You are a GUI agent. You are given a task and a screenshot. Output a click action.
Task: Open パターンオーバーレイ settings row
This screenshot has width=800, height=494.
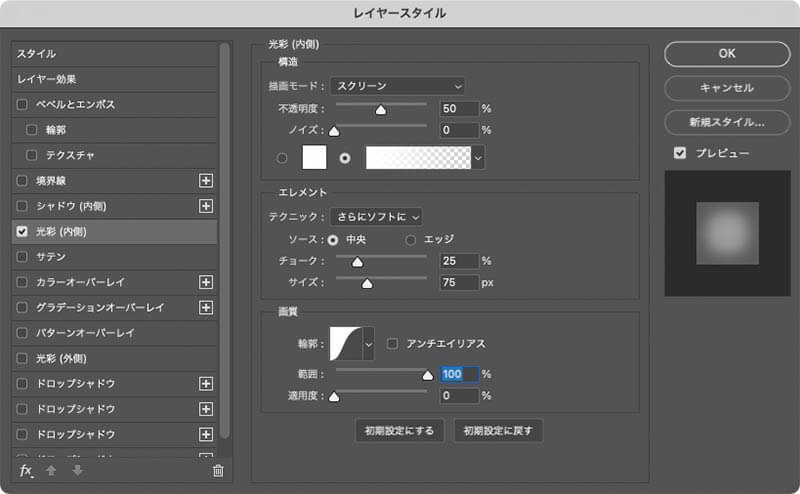coord(114,333)
